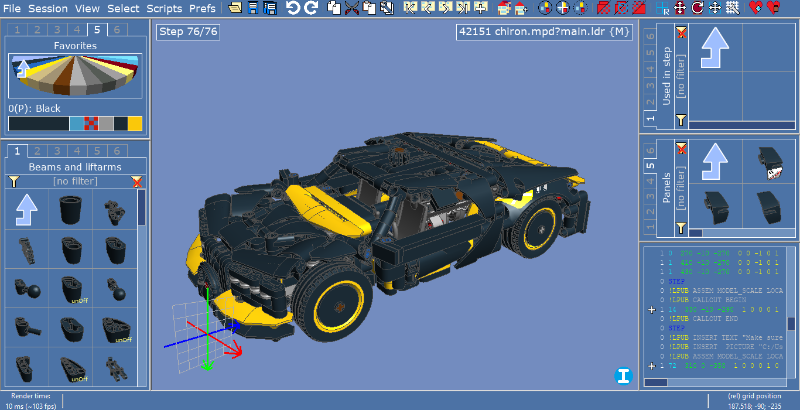800x410 pixels.
Task: Clear the Beams and liftarms filter
Action: (137, 182)
